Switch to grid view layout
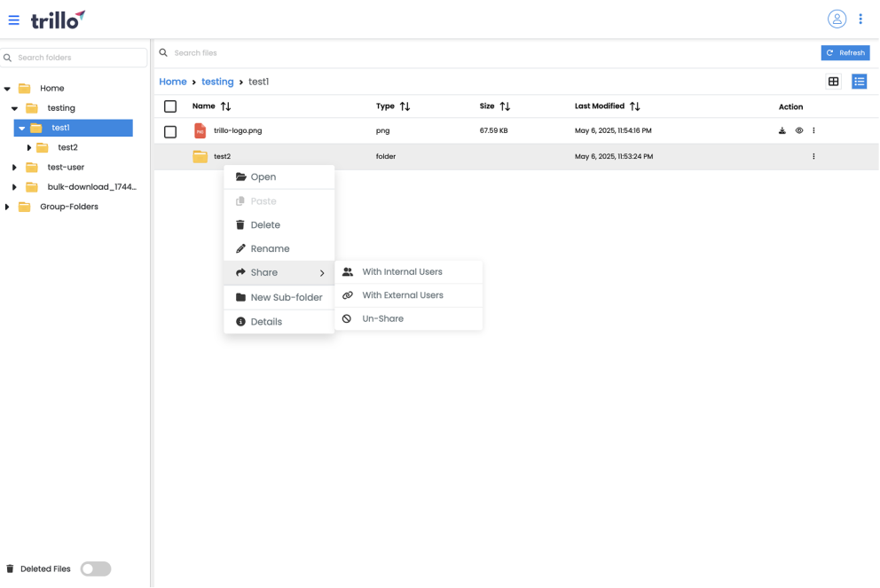Screen dimensions: 880x588 click(833, 82)
